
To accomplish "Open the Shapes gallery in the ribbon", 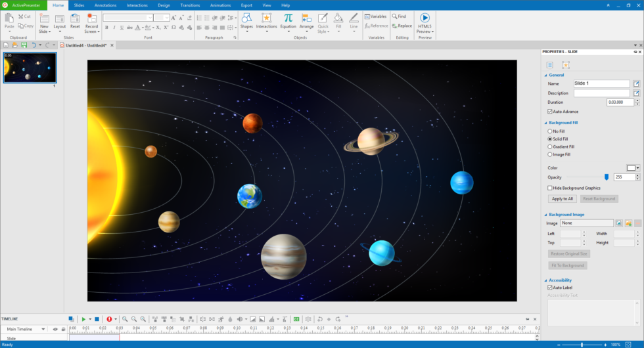I will pos(246,20).
